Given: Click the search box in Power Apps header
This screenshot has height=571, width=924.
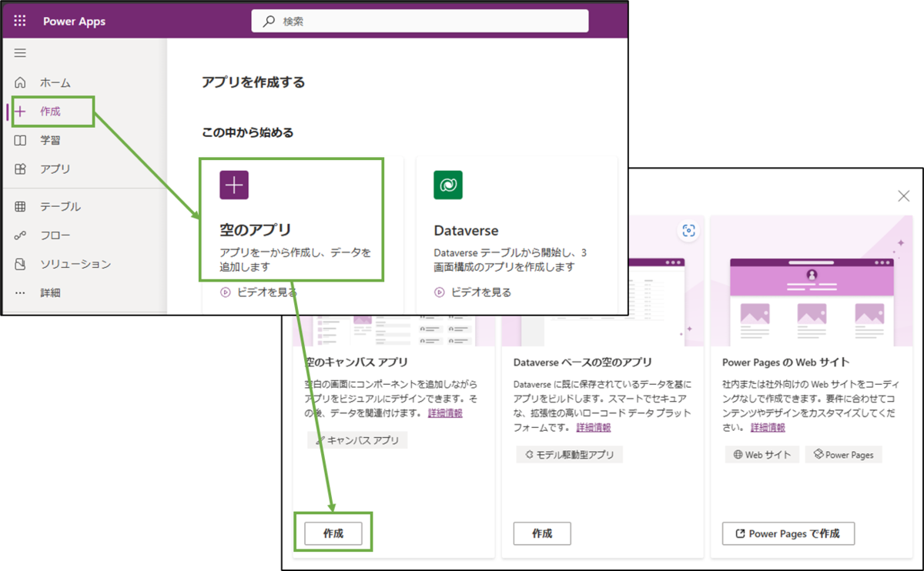Looking at the screenshot, I should [x=420, y=21].
